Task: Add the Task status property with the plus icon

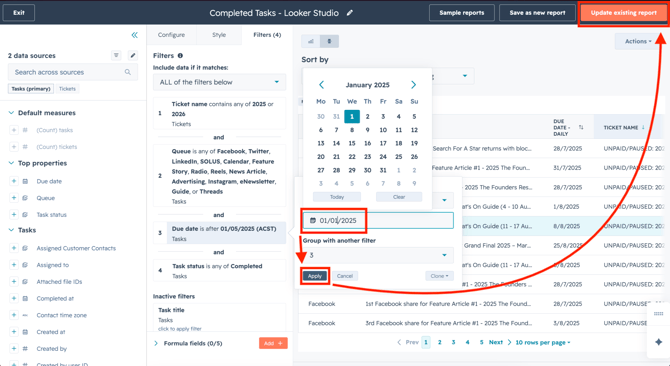Action: (14, 214)
